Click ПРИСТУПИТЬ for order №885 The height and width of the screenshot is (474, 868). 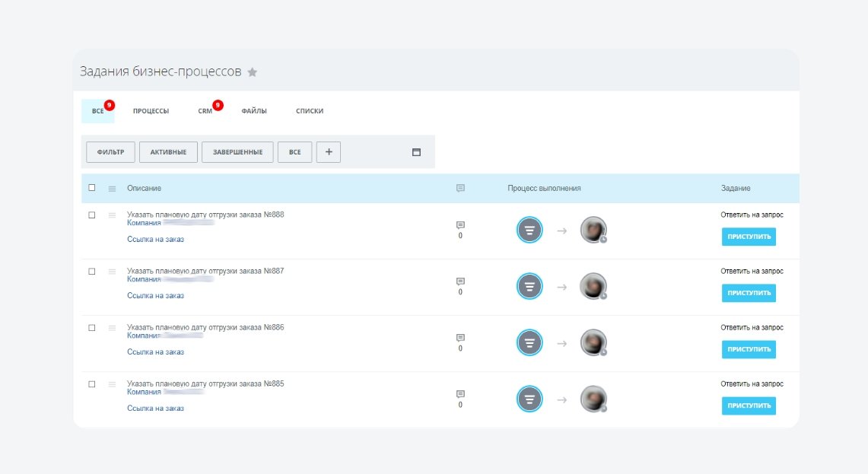pyautogui.click(x=749, y=406)
